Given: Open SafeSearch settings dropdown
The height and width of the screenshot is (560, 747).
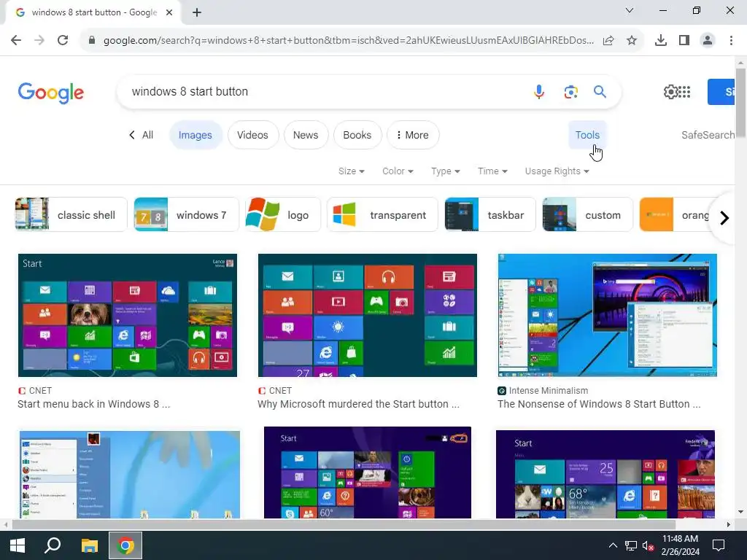Looking at the screenshot, I should (x=708, y=135).
